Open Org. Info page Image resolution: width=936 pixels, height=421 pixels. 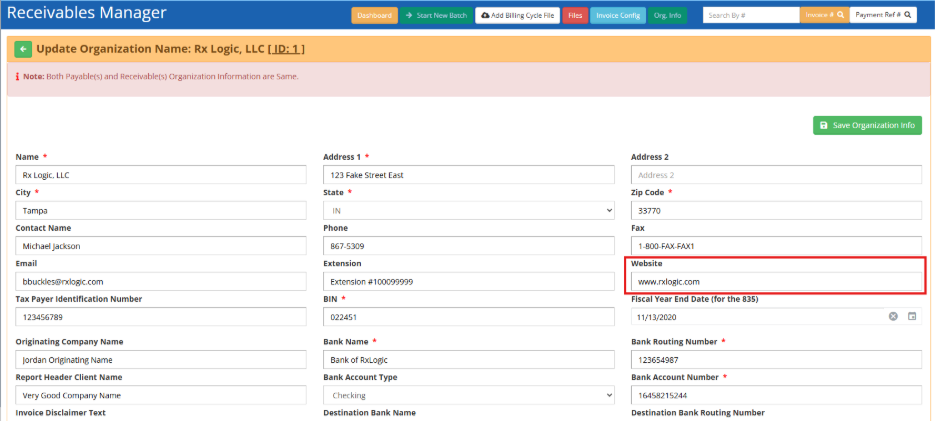(x=667, y=15)
